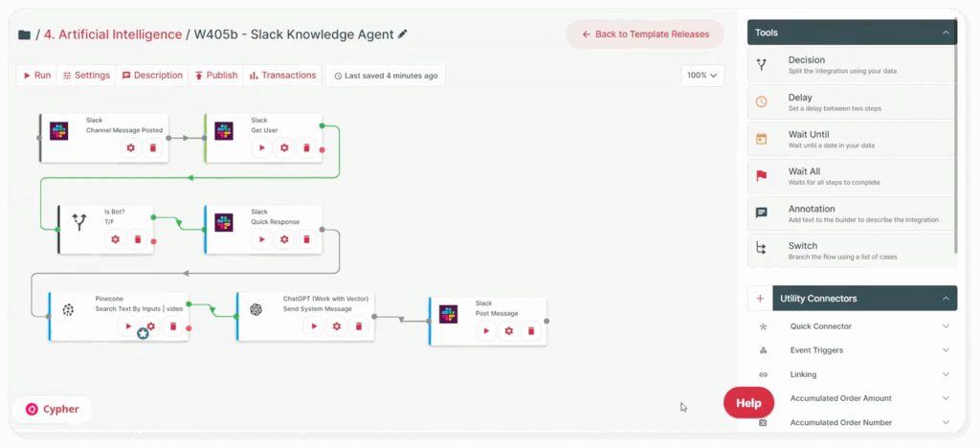Click the Last saved 4 minutes ago status
This screenshot has width=980, height=448.
tap(386, 76)
